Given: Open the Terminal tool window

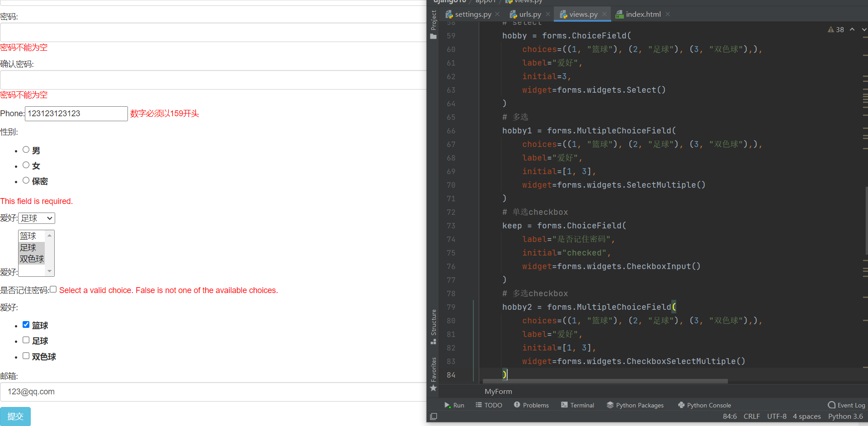Looking at the screenshot, I should tap(577, 405).
